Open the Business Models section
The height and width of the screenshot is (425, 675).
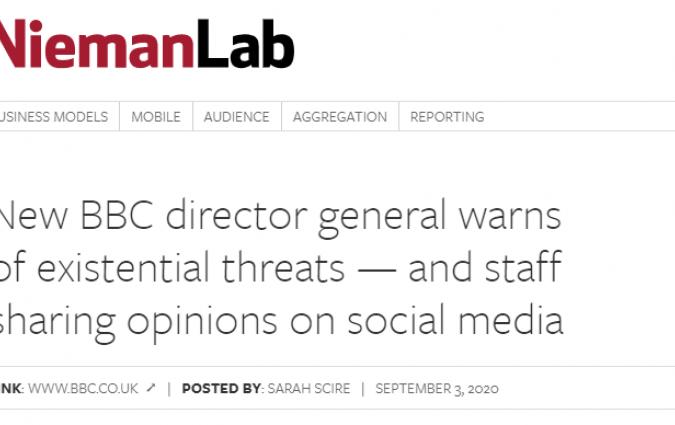[54, 117]
